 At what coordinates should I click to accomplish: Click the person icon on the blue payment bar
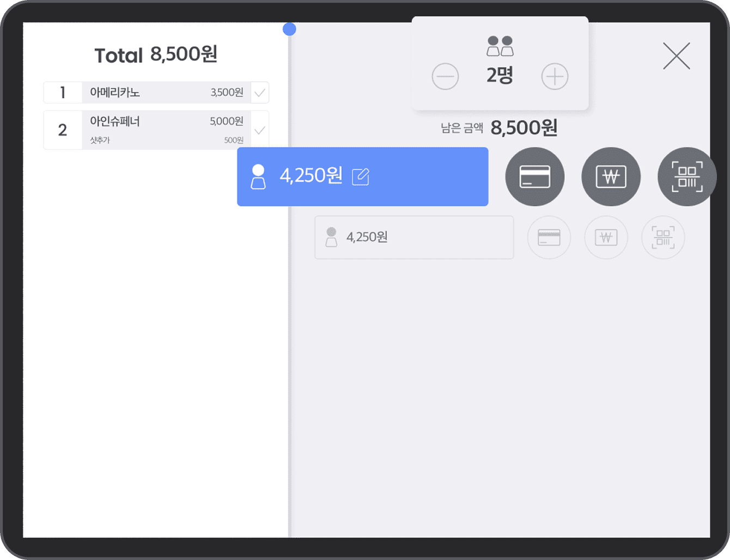258,176
